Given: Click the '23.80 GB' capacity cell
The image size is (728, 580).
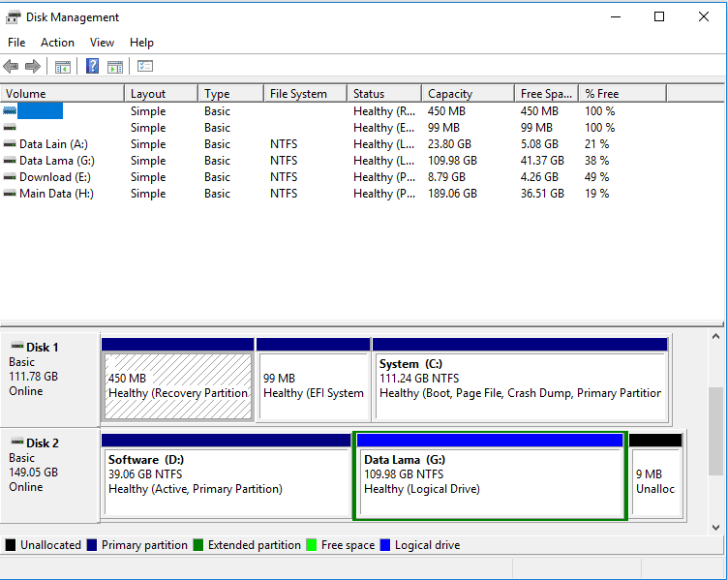Looking at the screenshot, I should (449, 144).
